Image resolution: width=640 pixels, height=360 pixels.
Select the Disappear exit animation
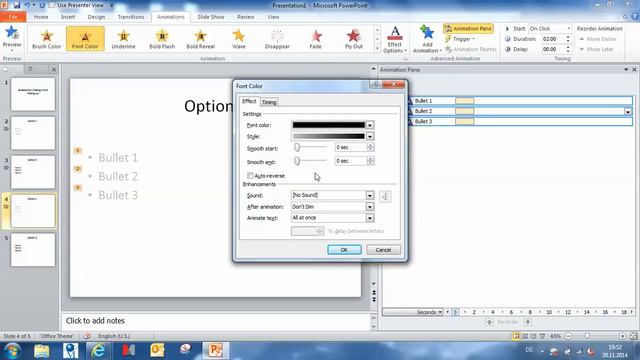click(277, 39)
